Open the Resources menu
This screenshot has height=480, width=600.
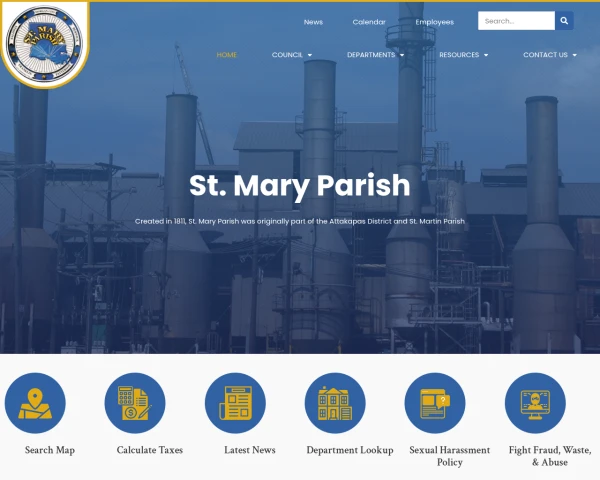tap(459, 55)
